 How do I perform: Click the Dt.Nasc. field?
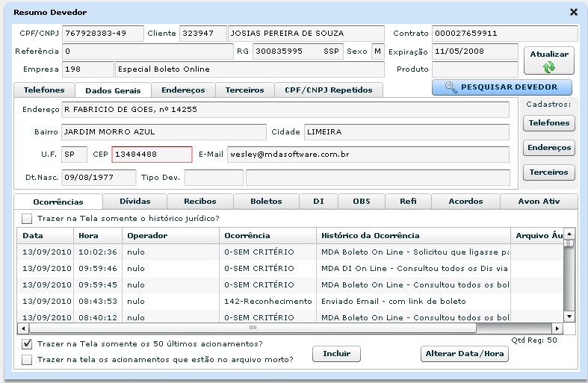(99, 178)
